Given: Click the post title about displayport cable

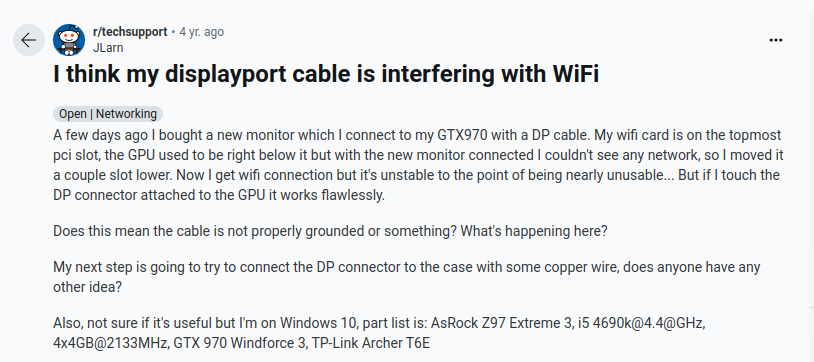Looking at the screenshot, I should [326, 74].
